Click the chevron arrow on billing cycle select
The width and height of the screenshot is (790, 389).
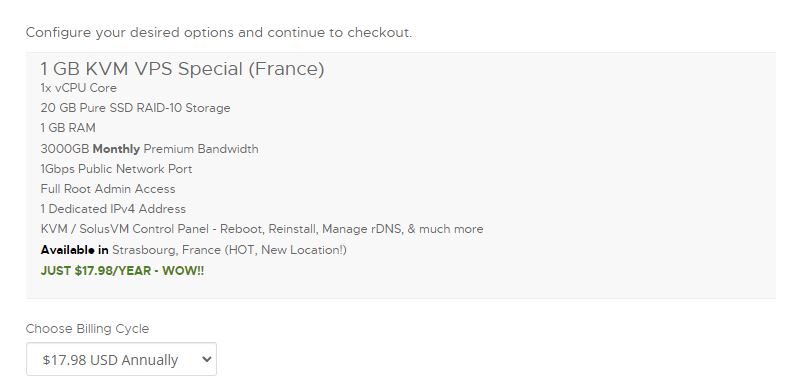(206, 359)
